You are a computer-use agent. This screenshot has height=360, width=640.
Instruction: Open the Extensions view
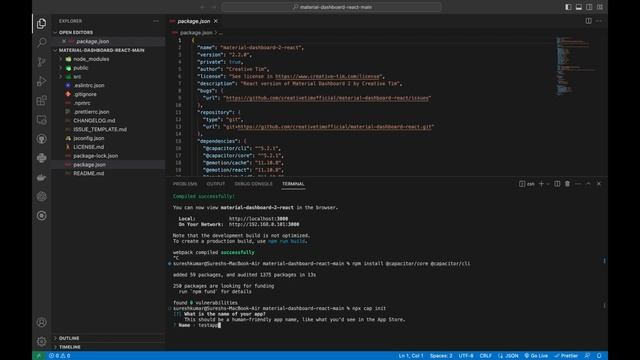[41, 100]
